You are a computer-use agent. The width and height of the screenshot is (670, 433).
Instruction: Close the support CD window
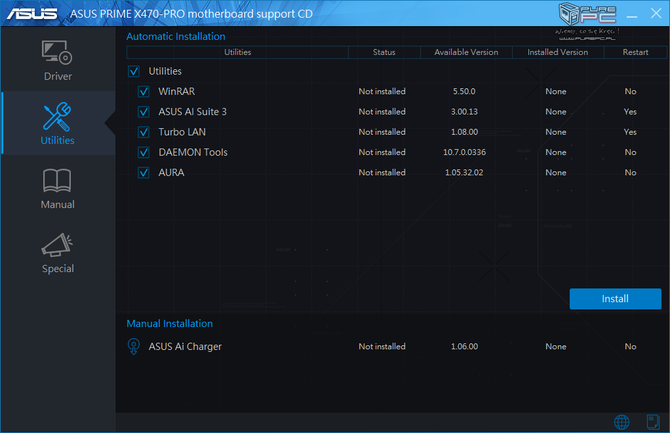656,13
